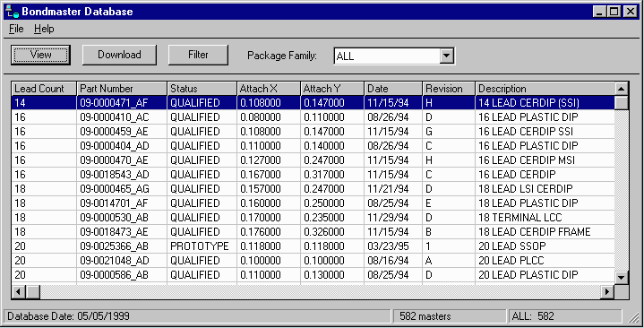
Task: Sort by Part Number column header
Action: click(x=122, y=89)
